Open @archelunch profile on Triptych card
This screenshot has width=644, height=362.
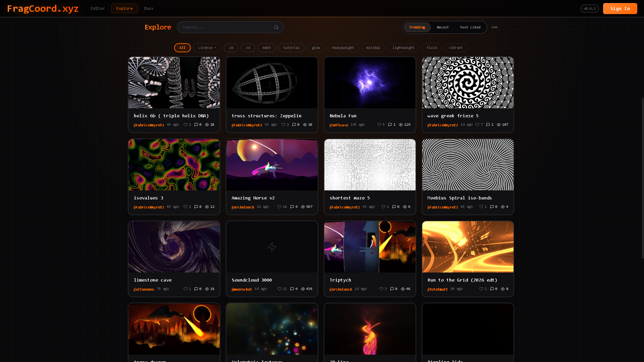pyautogui.click(x=340, y=289)
